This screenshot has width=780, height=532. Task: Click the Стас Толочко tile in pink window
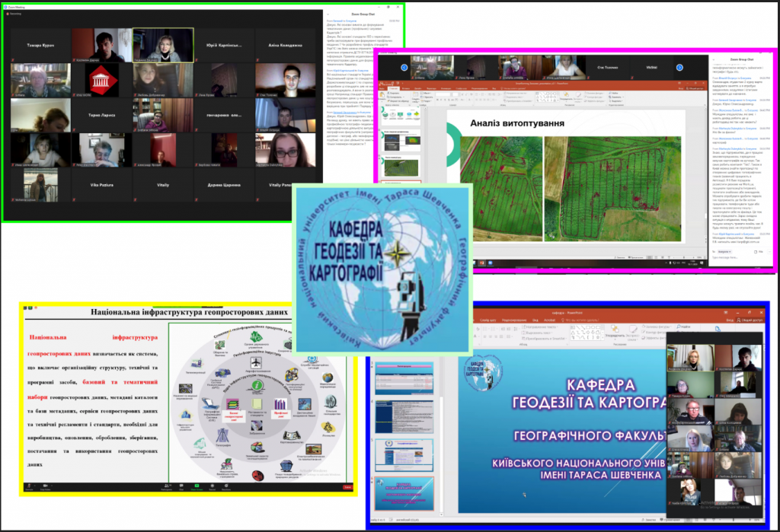[x=608, y=67]
